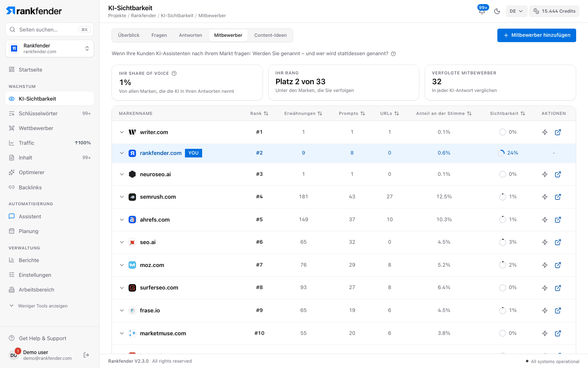This screenshot has height=368, width=588.
Task: Click the Seiten suchen search field
Action: pos(50,29)
